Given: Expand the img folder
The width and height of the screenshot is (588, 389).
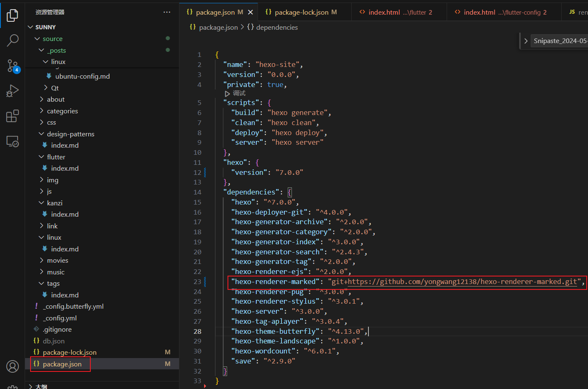Looking at the screenshot, I should [41, 180].
